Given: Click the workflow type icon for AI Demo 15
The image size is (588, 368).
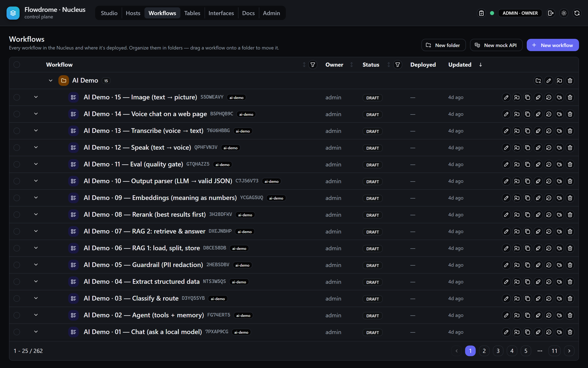Looking at the screenshot, I should [x=73, y=97].
